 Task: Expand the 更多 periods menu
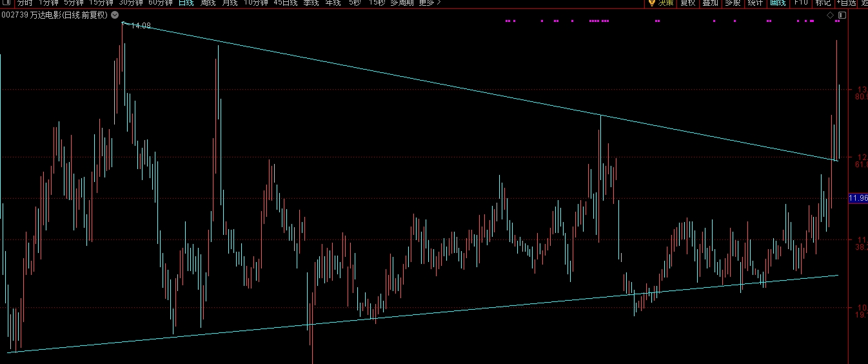click(x=429, y=3)
